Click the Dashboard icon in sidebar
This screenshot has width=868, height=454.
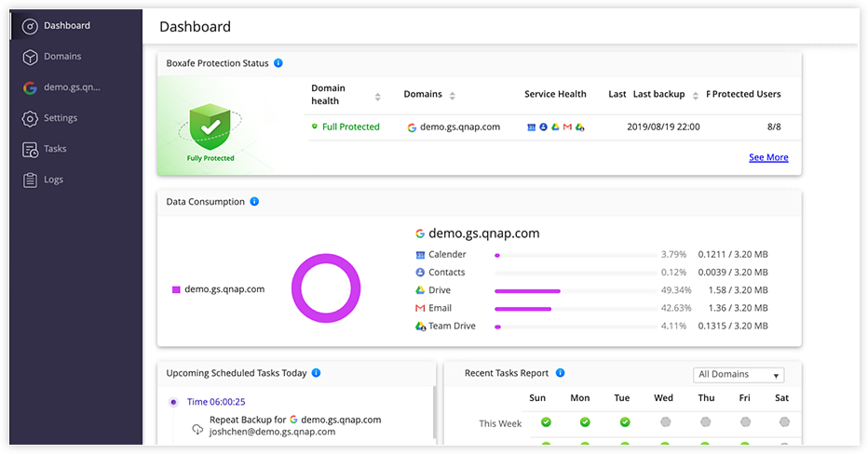pyautogui.click(x=30, y=26)
